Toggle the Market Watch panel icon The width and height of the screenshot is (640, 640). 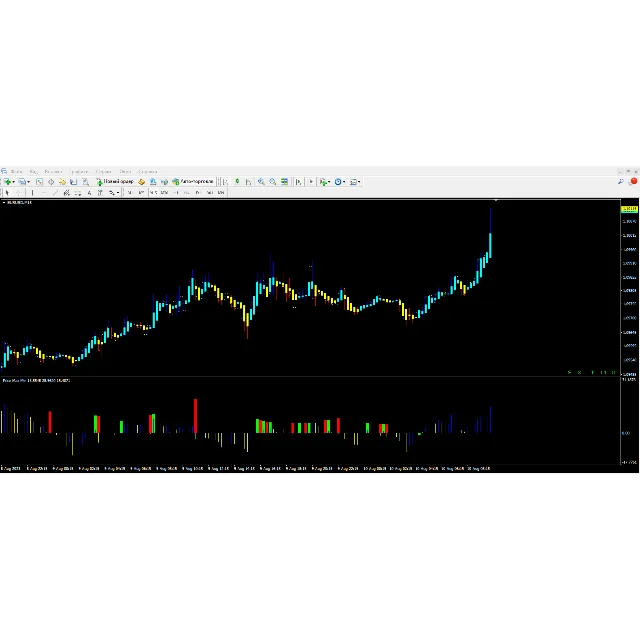pyautogui.click(x=39, y=182)
